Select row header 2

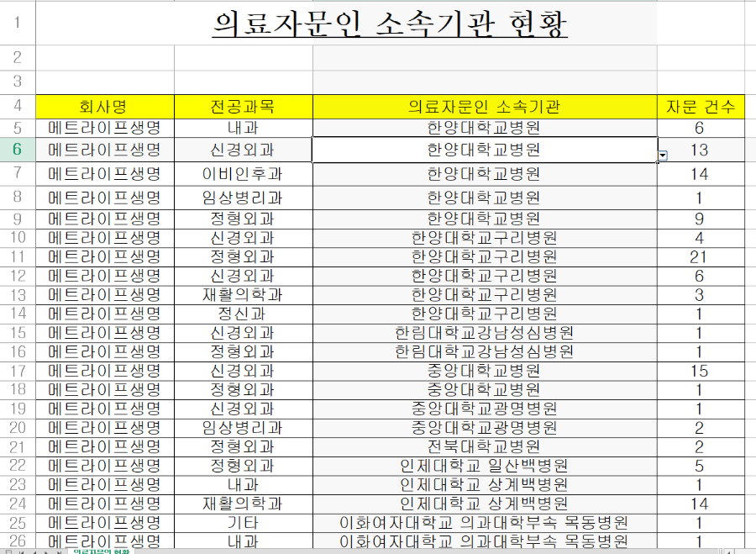pos(18,58)
